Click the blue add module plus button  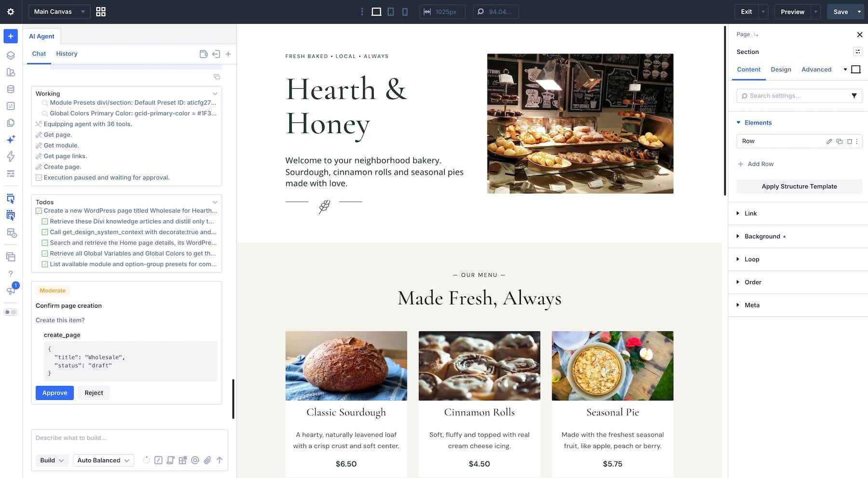[x=11, y=36]
